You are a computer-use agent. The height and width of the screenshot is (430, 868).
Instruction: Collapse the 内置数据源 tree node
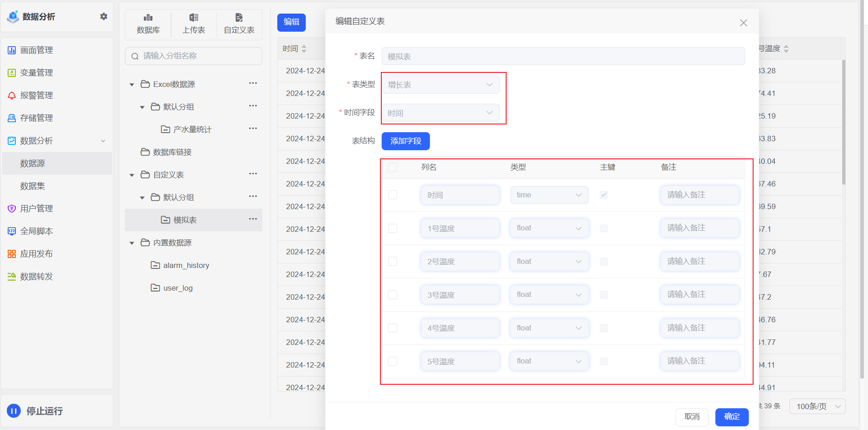click(132, 243)
